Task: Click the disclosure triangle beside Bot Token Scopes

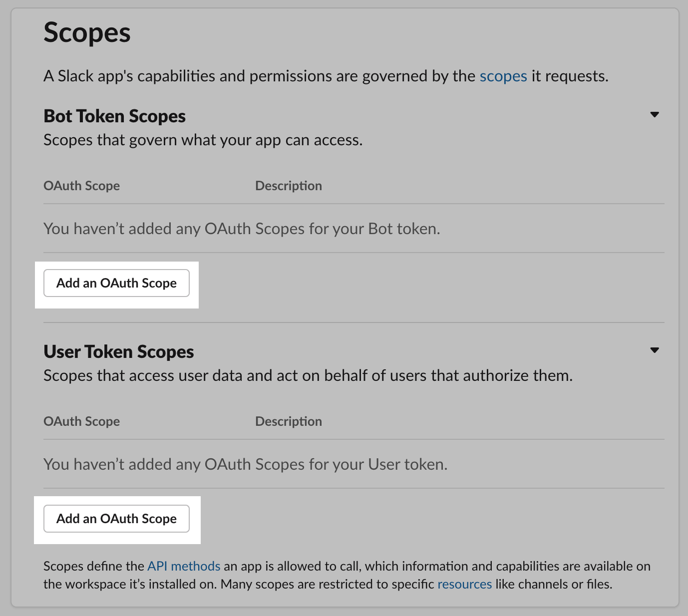Action: (x=656, y=115)
